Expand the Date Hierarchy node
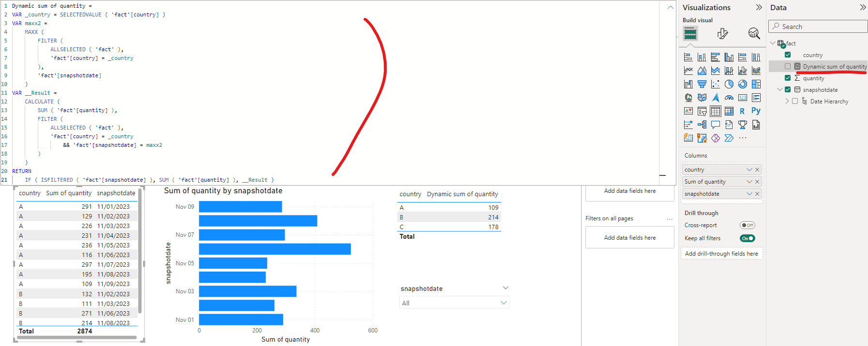This screenshot has width=868, height=346. [x=787, y=101]
